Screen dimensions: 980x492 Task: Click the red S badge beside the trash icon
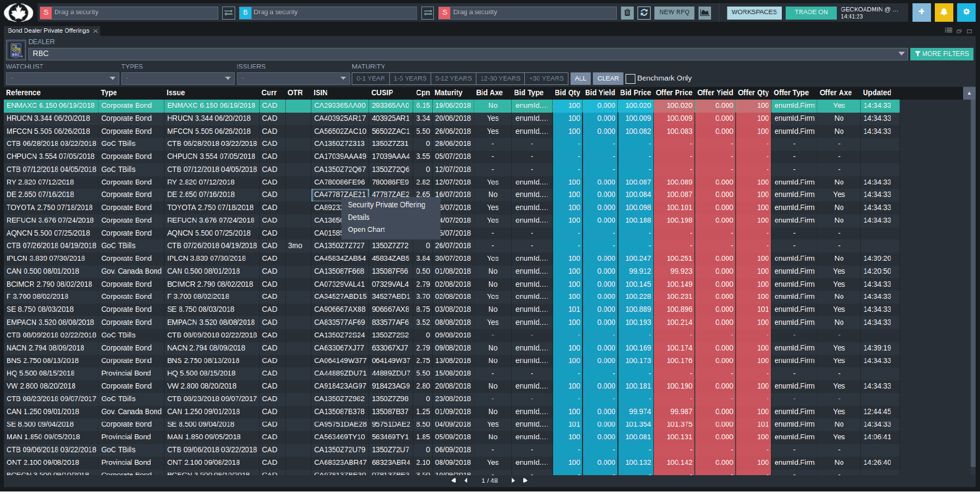445,13
